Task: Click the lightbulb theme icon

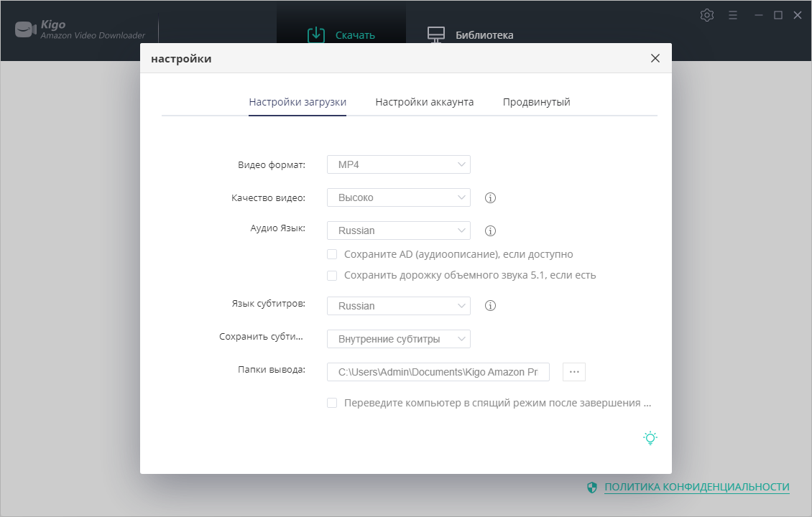Action: (x=650, y=438)
